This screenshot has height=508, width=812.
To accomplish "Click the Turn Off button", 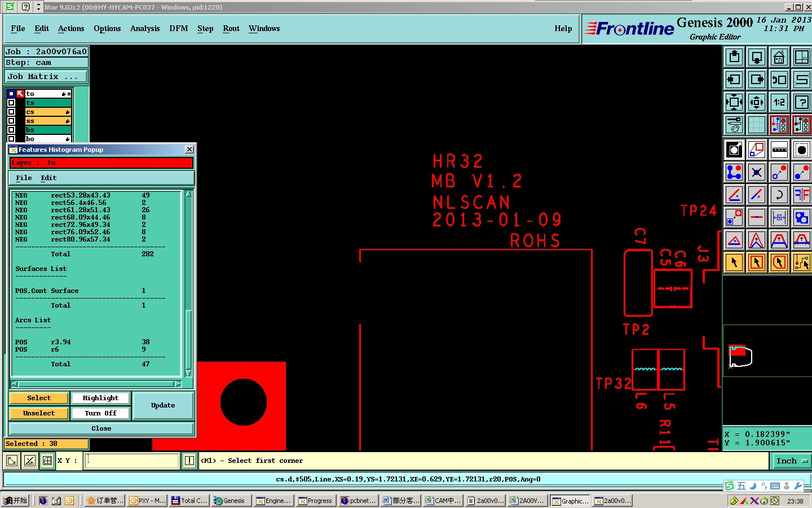I will (x=100, y=413).
